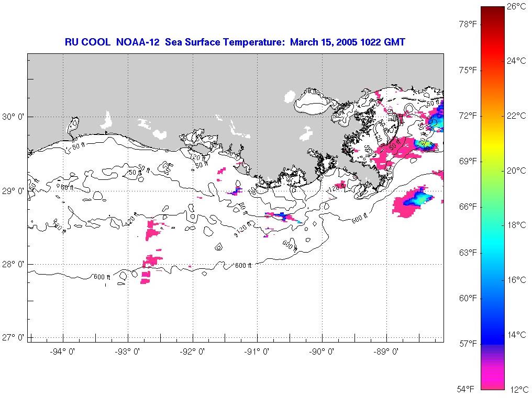Image resolution: width=532 pixels, height=398 pixels.
Task: Click the '-93° 0'' longitude label
Action: (x=127, y=351)
